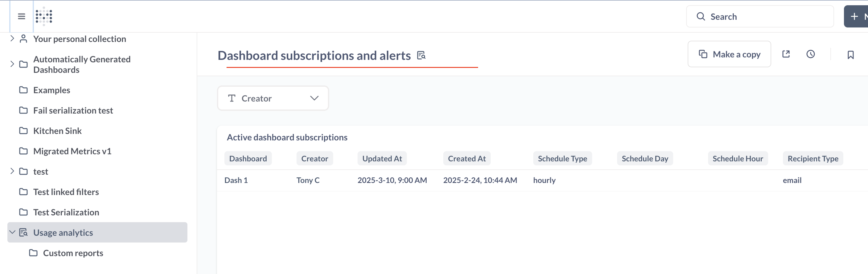Click the Active dashboard subscriptions card title
Viewport: 868px width, 274px height.
[x=287, y=137]
